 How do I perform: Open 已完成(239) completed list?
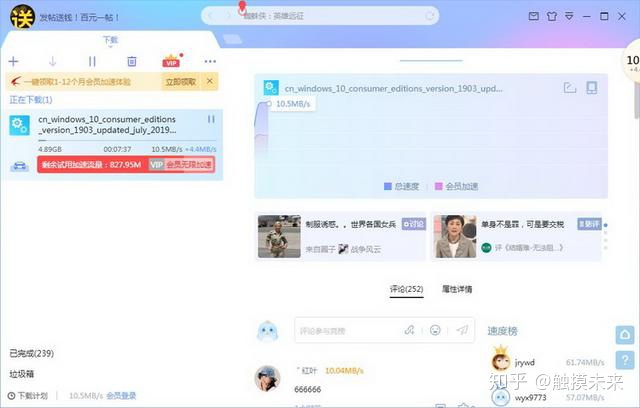[x=32, y=353]
